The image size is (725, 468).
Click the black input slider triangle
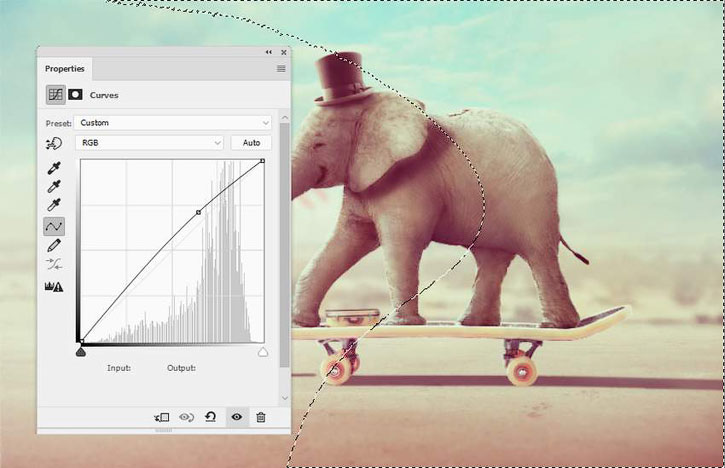click(80, 352)
